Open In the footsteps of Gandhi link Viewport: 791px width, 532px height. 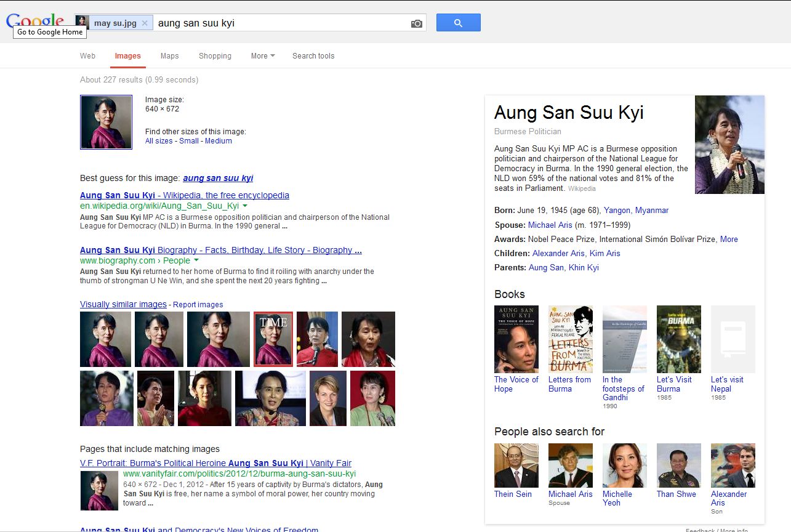point(624,389)
